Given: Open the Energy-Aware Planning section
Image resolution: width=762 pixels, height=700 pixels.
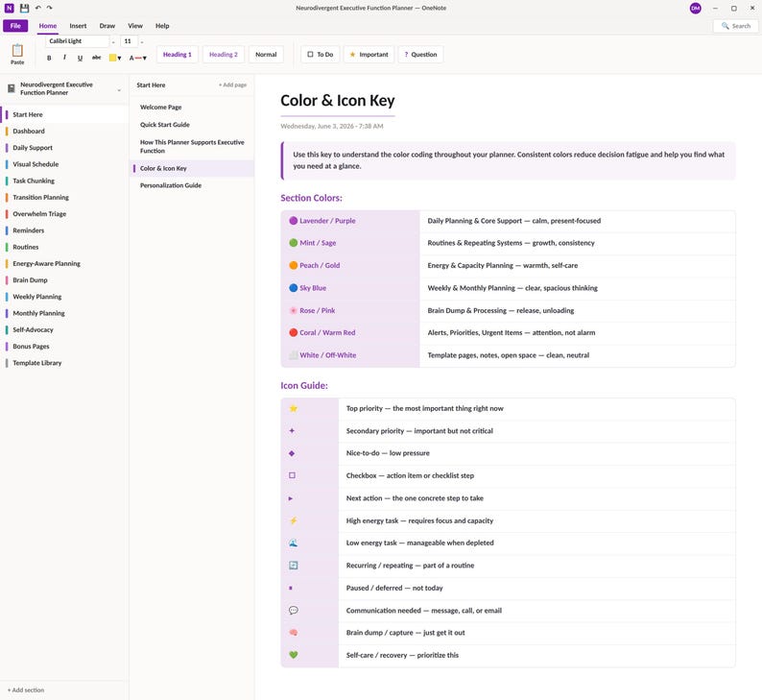Looking at the screenshot, I should point(64,263).
